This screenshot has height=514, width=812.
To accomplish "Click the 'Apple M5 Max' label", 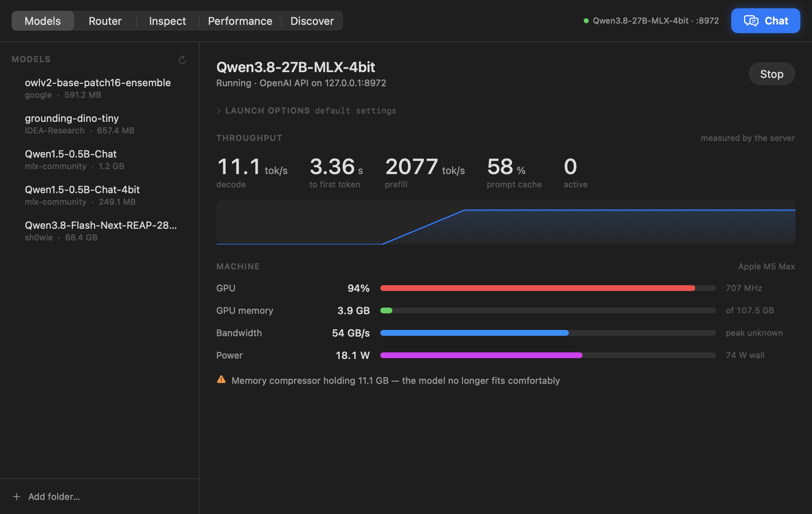I will 766,267.
